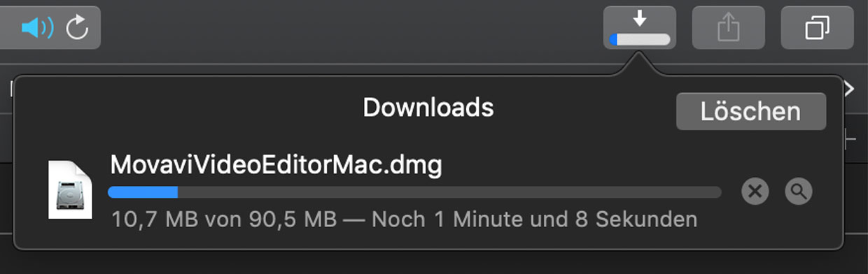Mute the tab's audio via speaker icon
The width and height of the screenshot is (868, 274).
point(37,28)
